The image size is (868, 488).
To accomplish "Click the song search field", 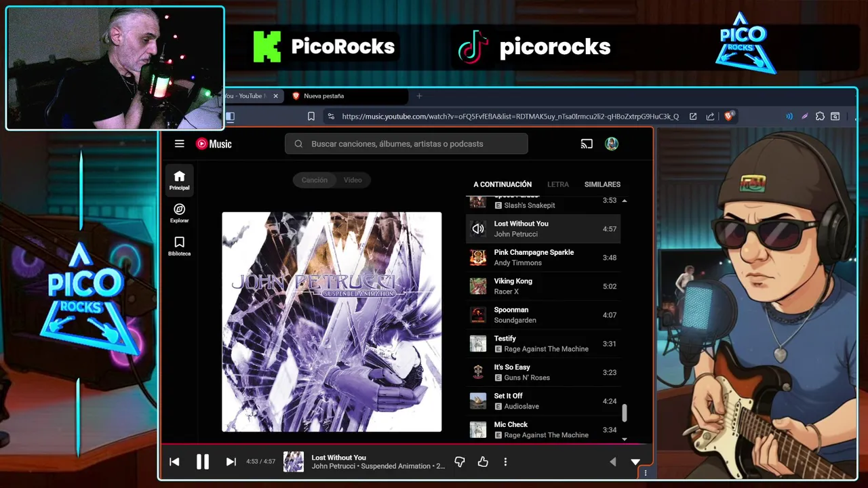I will pyautogui.click(x=406, y=144).
